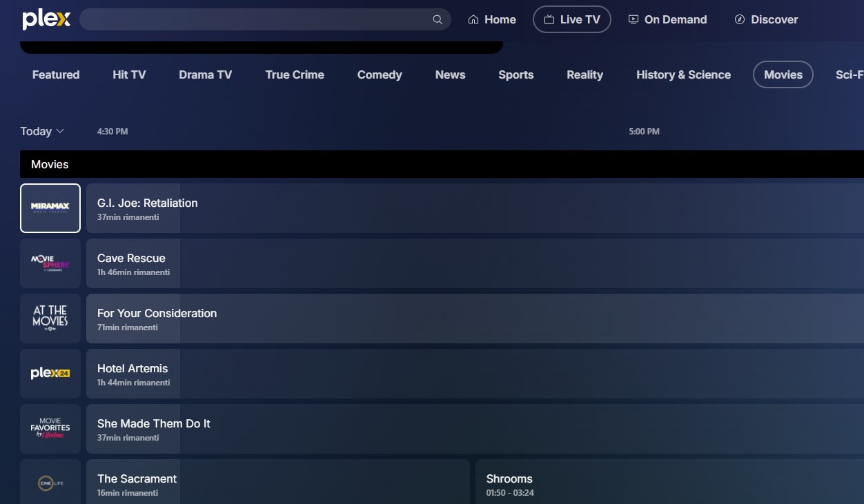The image size is (864, 504).
Task: Select the Comedy category tab
Action: tap(380, 74)
